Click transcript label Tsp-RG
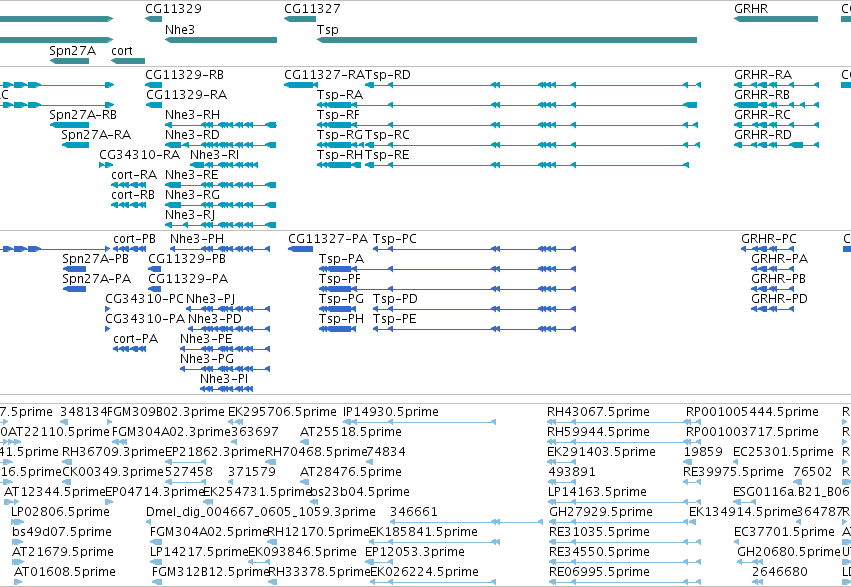 (340, 135)
